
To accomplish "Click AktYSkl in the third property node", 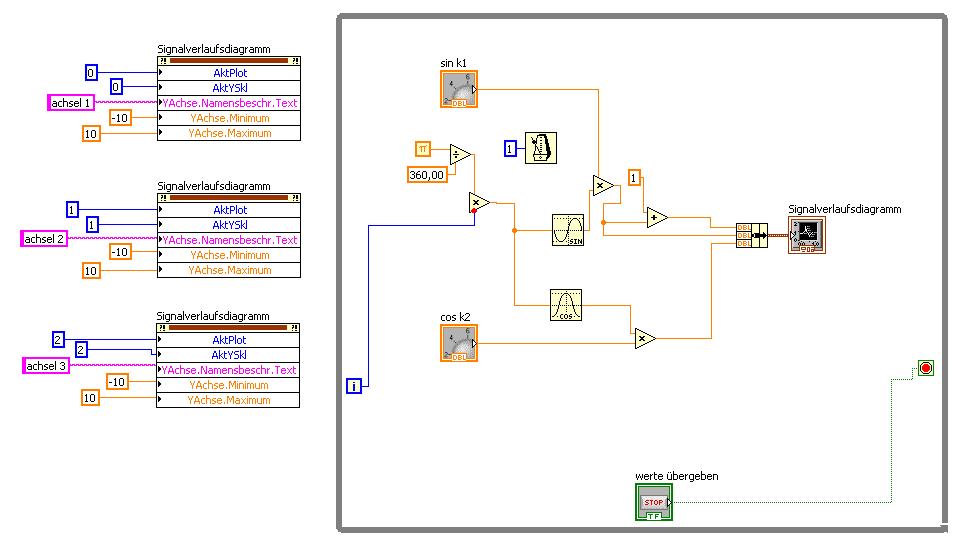I will pyautogui.click(x=228, y=355).
